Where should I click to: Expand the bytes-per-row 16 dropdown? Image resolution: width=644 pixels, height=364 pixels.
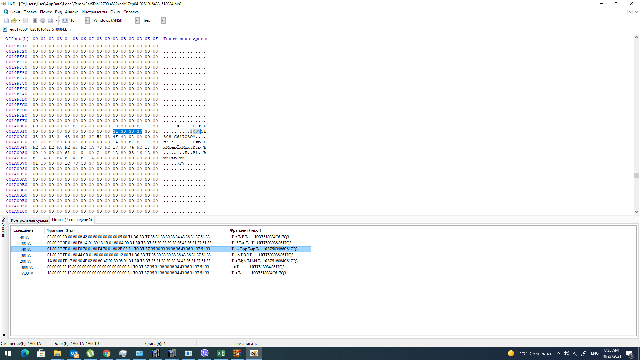88,21
